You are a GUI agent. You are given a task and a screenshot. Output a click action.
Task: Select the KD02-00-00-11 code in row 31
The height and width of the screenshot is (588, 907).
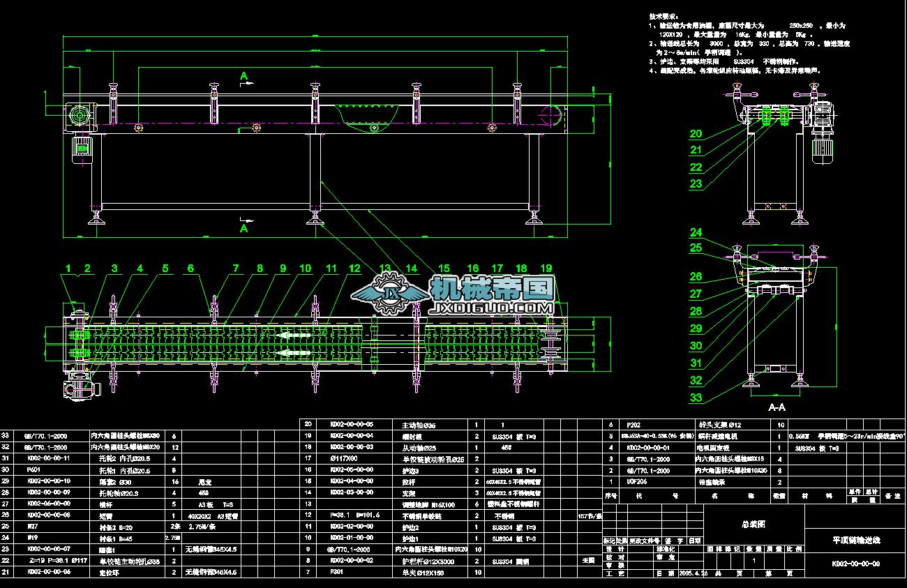[x=48, y=458]
